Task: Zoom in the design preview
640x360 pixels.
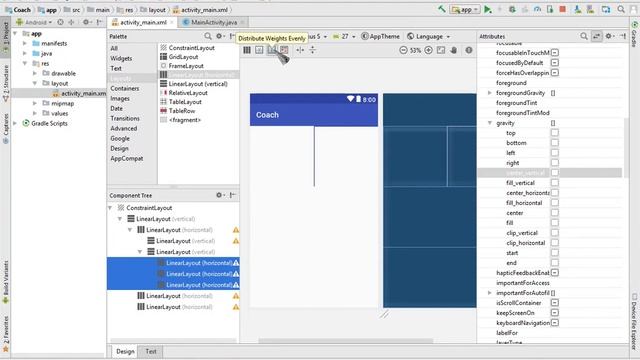Action: (x=428, y=50)
